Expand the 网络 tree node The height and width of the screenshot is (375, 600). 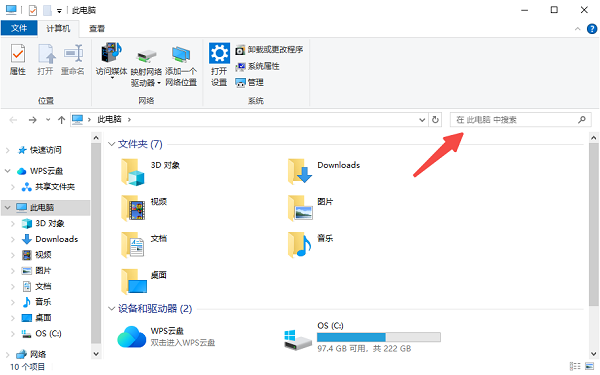[x=8, y=354]
